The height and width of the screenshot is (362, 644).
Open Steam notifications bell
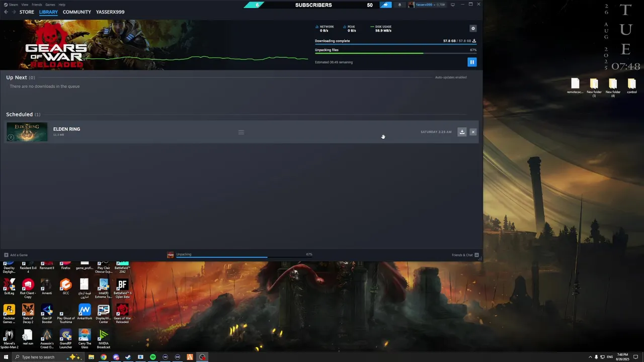[399, 5]
